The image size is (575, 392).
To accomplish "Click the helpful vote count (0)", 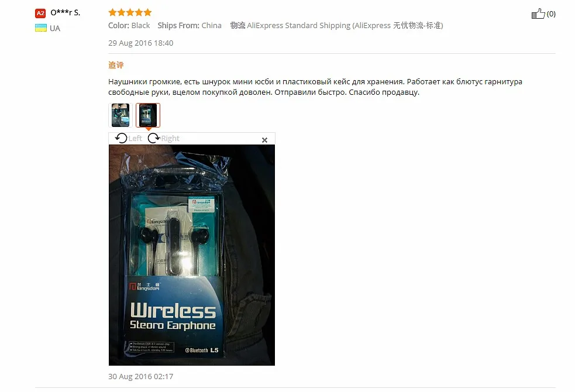I will (x=551, y=14).
